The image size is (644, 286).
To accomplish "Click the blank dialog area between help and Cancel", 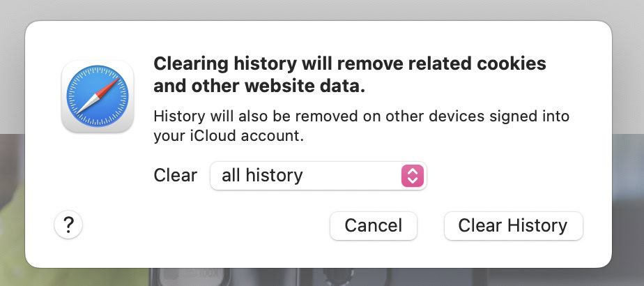I will [x=202, y=226].
